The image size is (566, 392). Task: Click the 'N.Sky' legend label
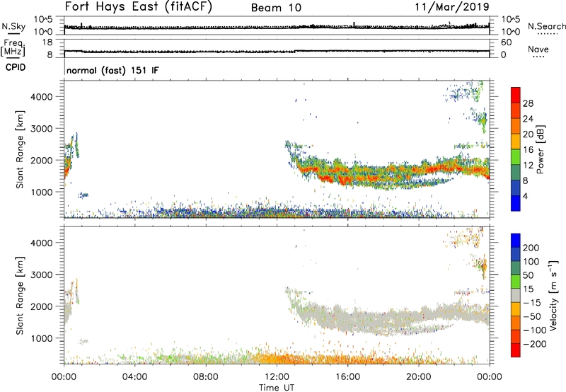pos(13,26)
